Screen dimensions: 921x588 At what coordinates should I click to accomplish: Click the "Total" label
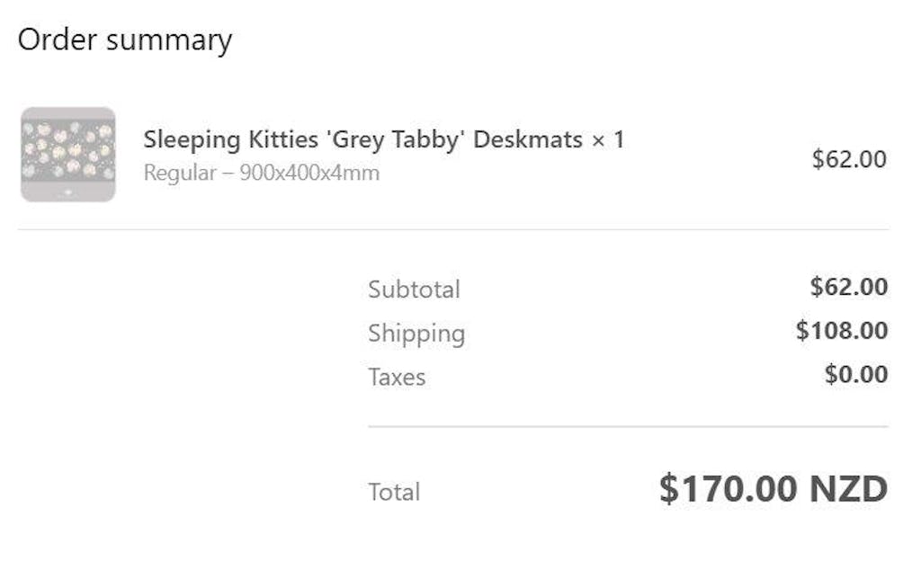[394, 492]
